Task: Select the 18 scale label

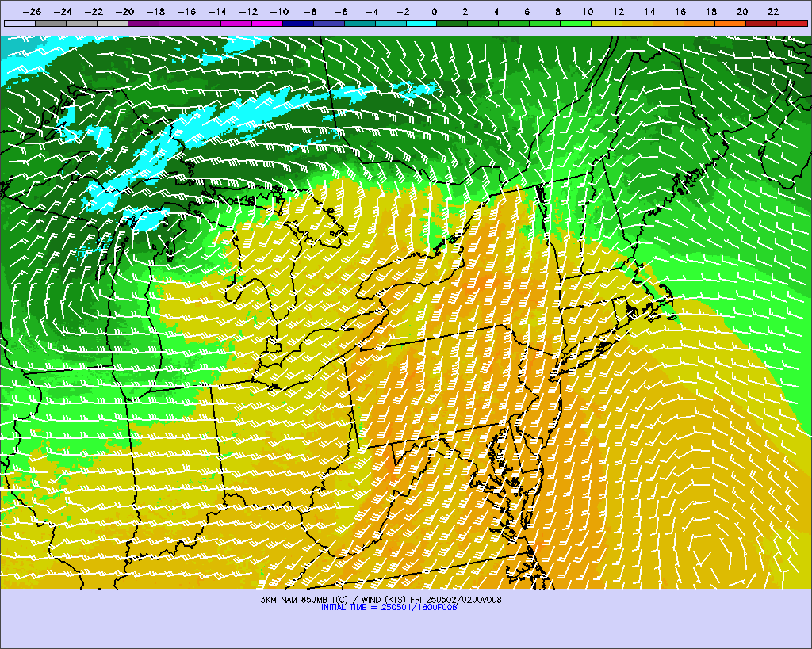Action: tap(711, 11)
